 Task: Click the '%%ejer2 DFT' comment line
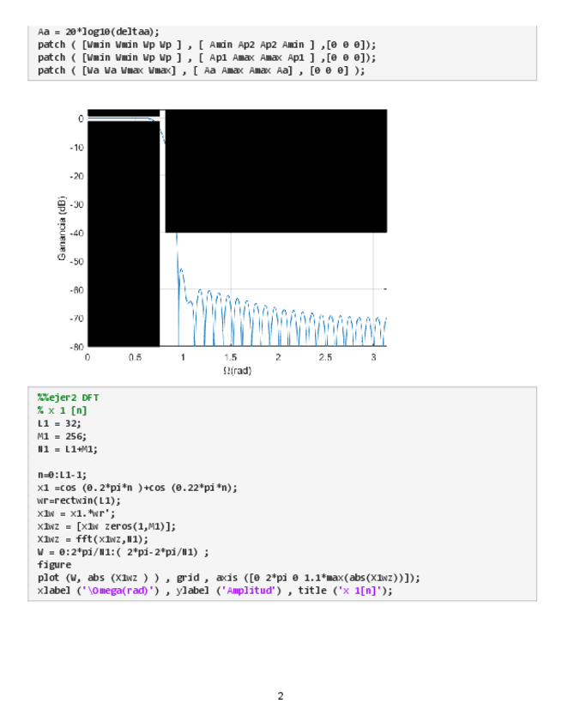point(68,397)
